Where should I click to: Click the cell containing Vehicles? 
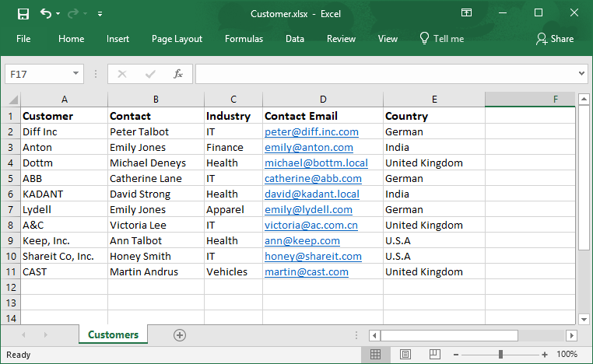pos(233,271)
